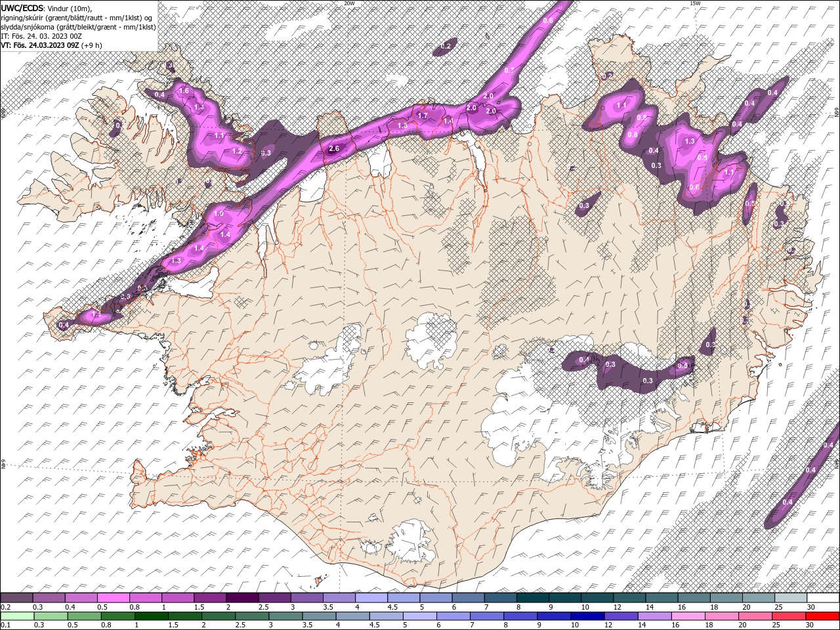Screen dimensions: 840x630
Task: Click the dark teal 9–10 swatch, upper legend
Action: 565,598
